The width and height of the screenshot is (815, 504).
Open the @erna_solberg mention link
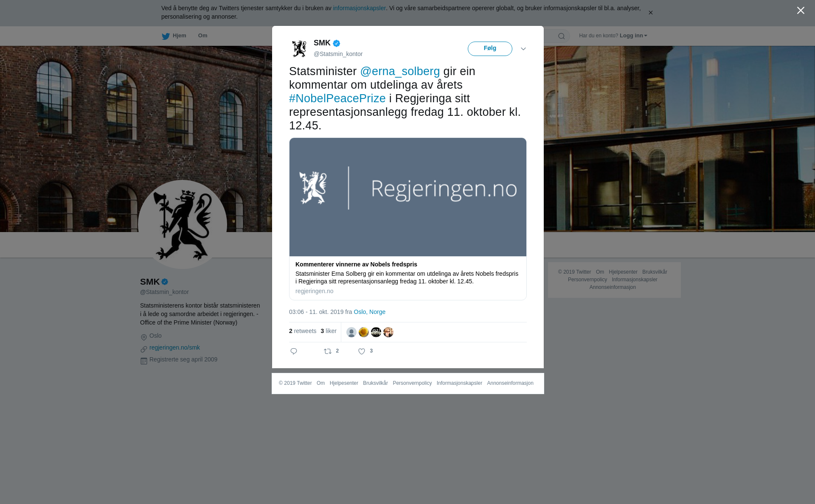(400, 71)
